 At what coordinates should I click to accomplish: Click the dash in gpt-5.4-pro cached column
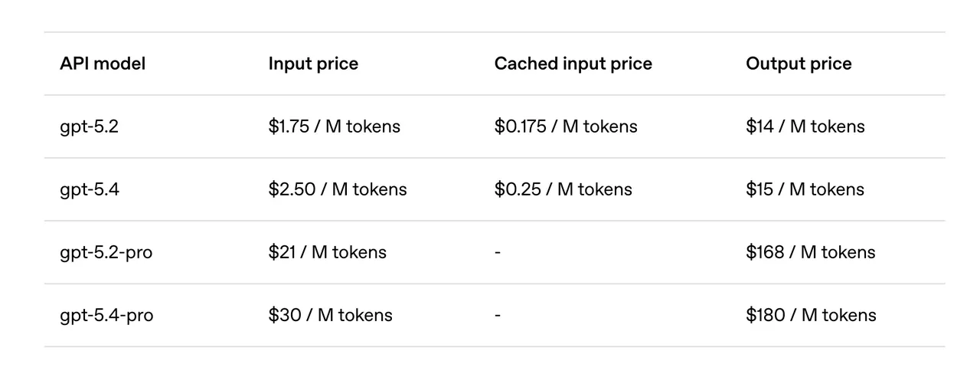pos(498,315)
